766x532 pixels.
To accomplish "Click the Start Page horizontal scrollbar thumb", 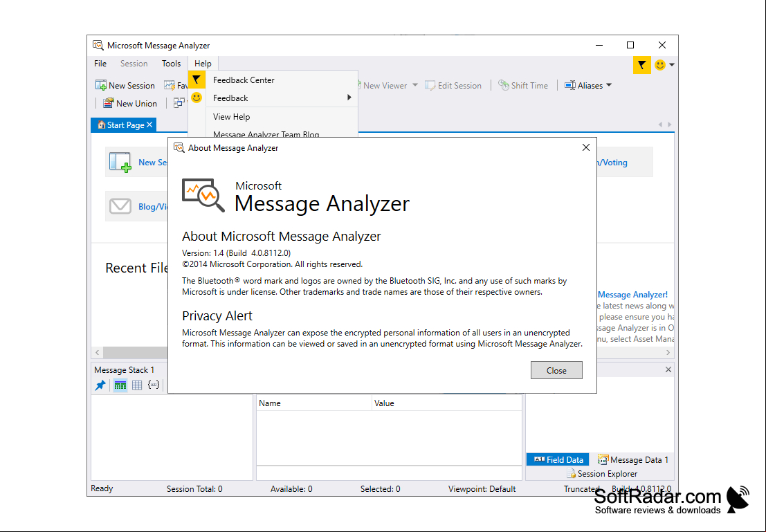I will point(136,352).
